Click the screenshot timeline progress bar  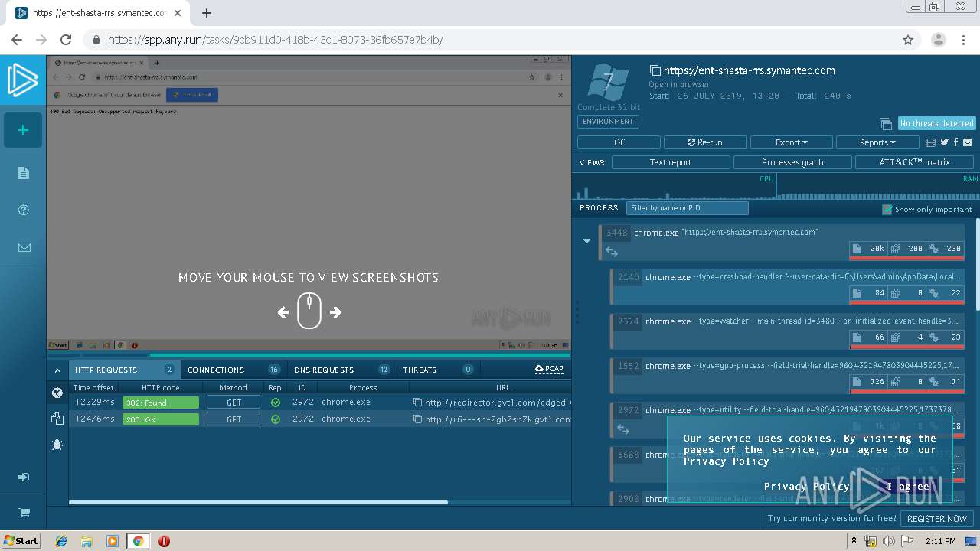click(x=309, y=355)
